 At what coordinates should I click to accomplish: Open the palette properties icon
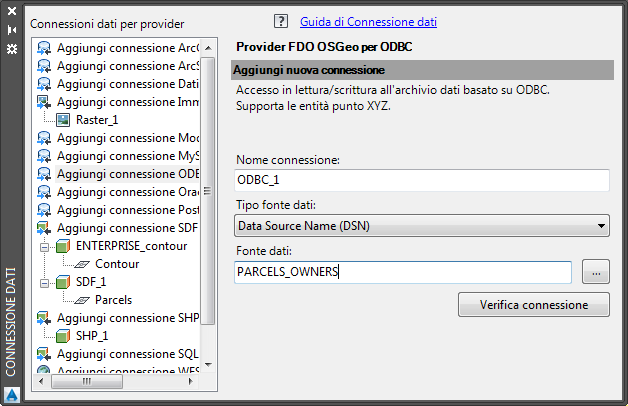pyautogui.click(x=11, y=47)
